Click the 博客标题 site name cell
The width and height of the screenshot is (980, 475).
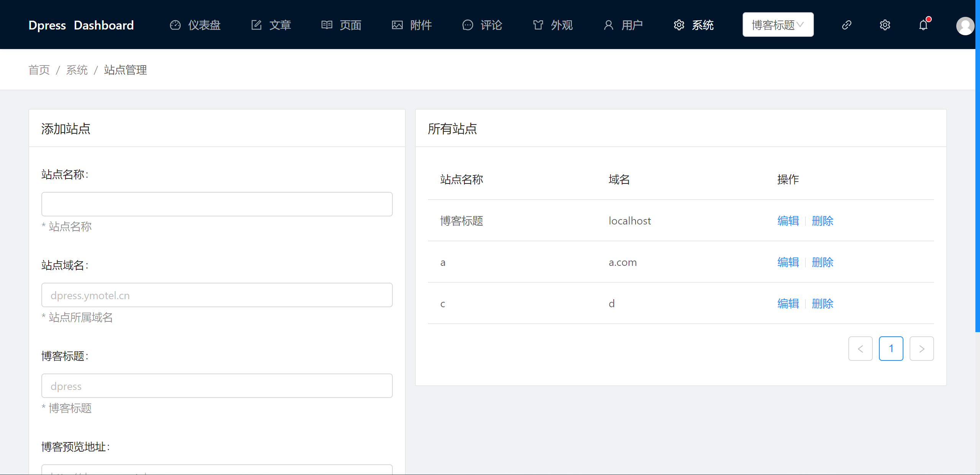(x=462, y=221)
